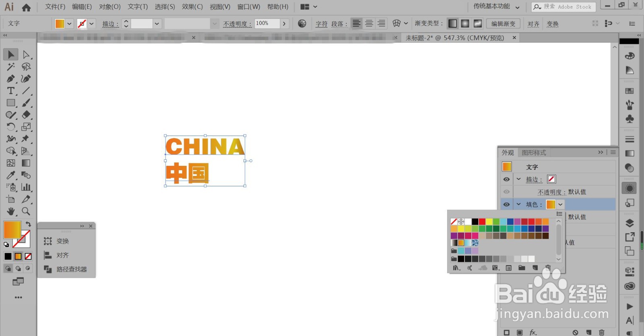Select the Rotate tool
This screenshot has height=336, width=644.
point(11,127)
